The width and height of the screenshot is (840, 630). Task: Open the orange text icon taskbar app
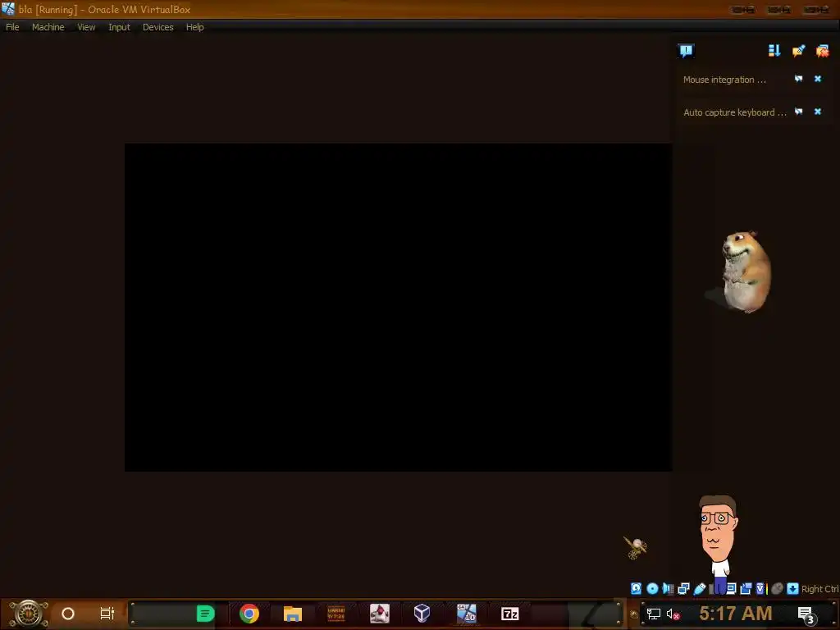point(336,614)
